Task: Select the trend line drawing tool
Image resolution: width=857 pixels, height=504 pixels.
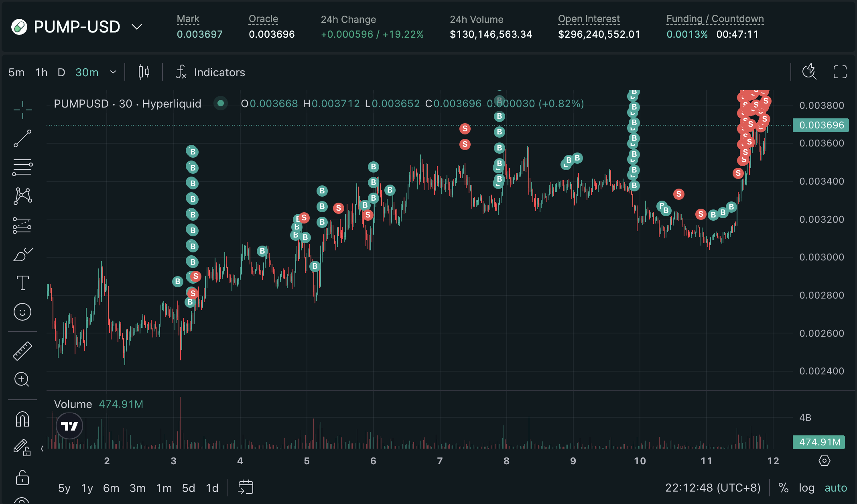Action: point(22,138)
